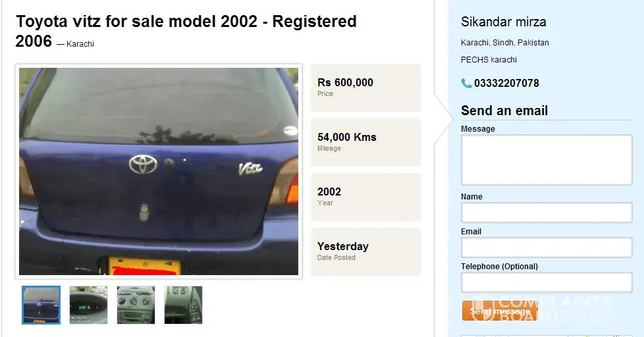
Task: Click the orange Send message button
Action: (500, 311)
